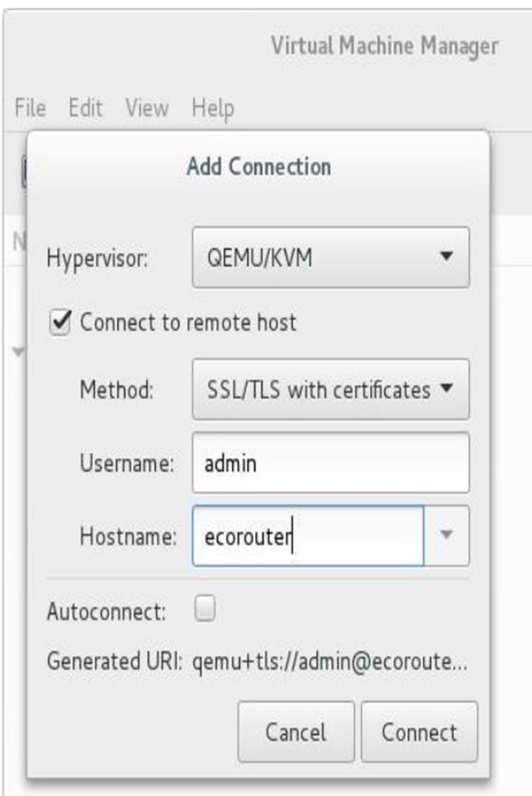Enable the Autoconnect checkbox
Viewport: 532px width, 796px height.
(x=205, y=608)
